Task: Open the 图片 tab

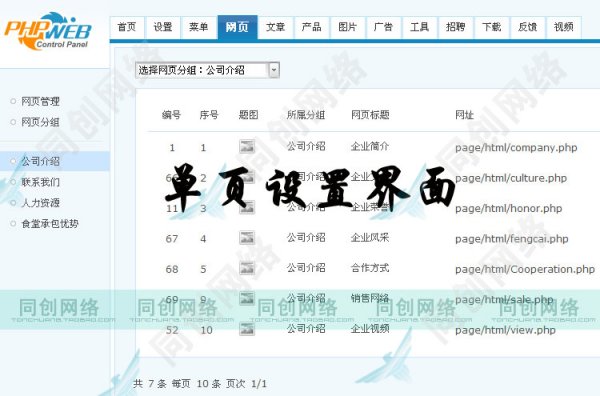Action: pos(347,27)
